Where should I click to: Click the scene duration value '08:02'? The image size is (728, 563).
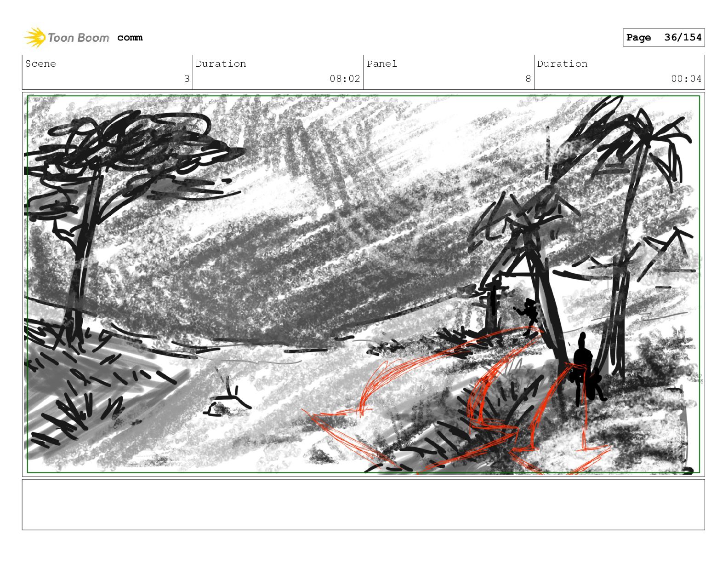coord(345,79)
